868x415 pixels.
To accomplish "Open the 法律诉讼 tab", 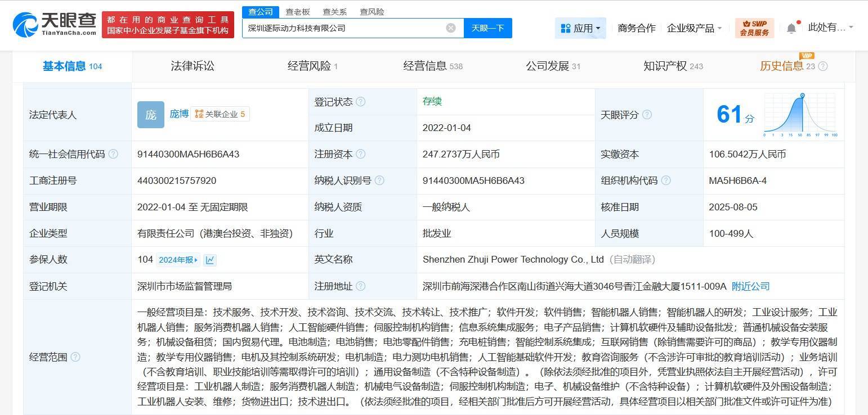I will [x=193, y=66].
